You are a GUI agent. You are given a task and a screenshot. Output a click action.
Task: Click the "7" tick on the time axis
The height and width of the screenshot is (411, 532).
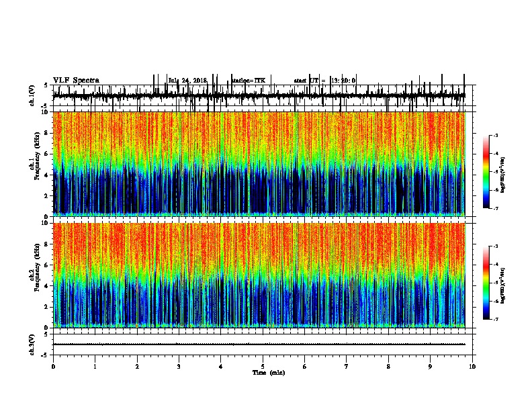(347, 367)
